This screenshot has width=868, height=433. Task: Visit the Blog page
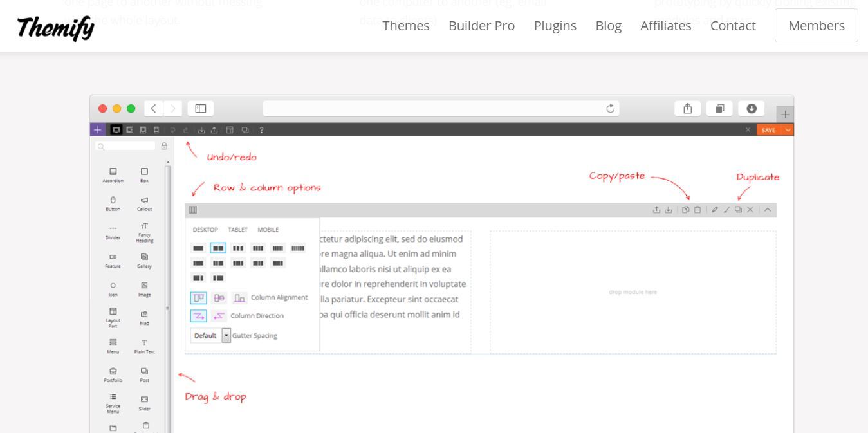[x=608, y=26]
